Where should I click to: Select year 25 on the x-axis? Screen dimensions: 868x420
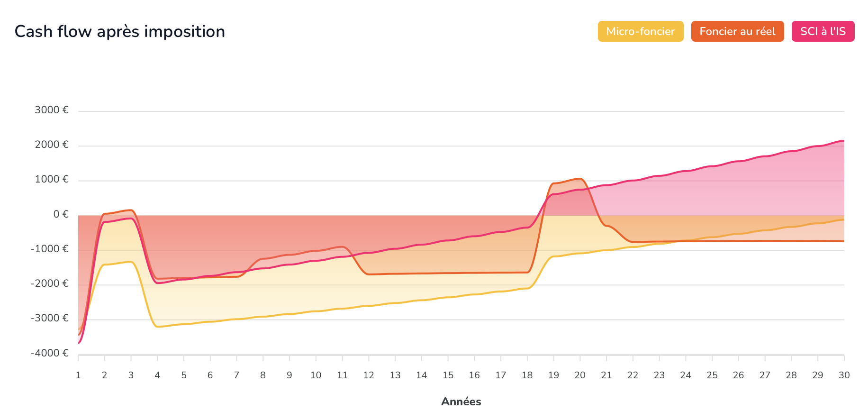[712, 375]
